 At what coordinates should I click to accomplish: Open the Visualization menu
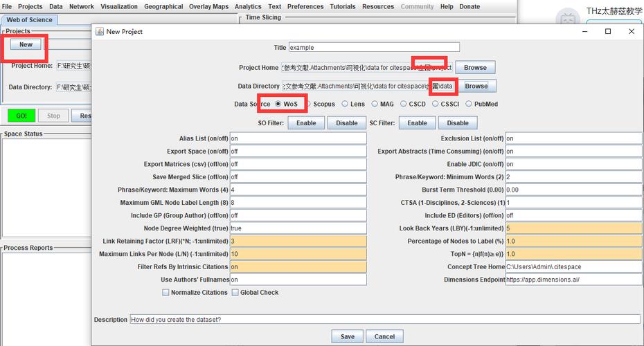tap(119, 6)
